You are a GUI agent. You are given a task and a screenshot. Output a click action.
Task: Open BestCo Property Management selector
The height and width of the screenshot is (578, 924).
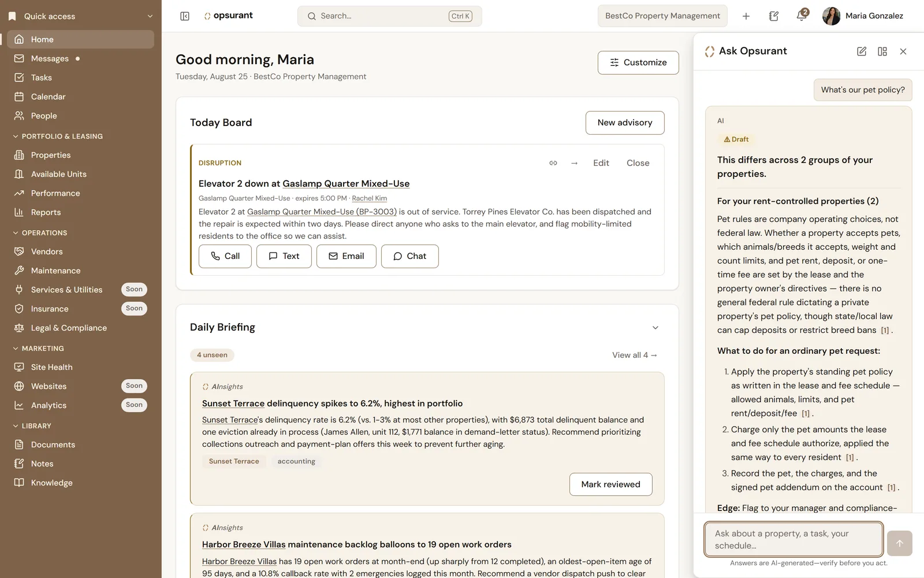point(662,16)
